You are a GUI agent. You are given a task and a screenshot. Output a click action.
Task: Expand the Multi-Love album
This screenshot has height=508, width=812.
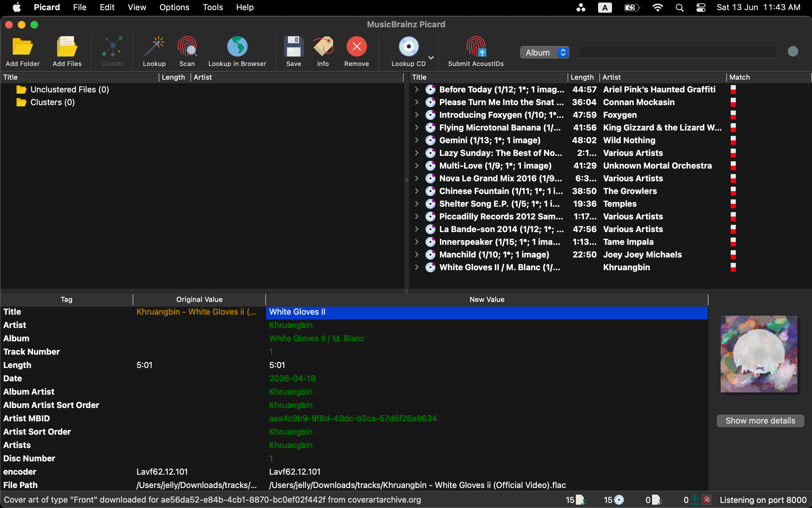tap(417, 166)
